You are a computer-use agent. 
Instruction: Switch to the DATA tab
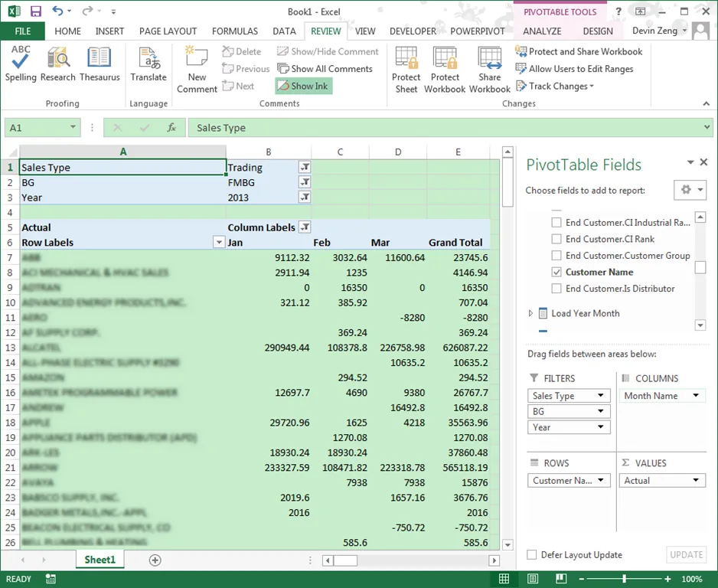tap(284, 31)
